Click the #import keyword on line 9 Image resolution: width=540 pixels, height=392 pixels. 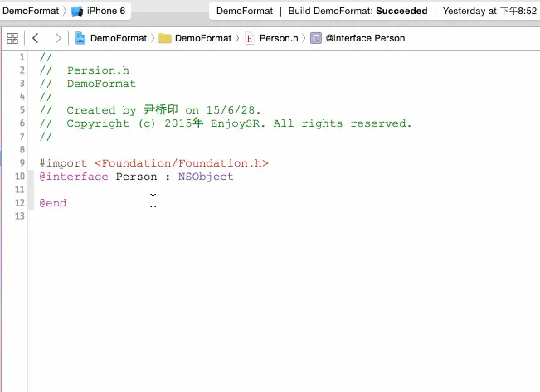click(x=63, y=163)
